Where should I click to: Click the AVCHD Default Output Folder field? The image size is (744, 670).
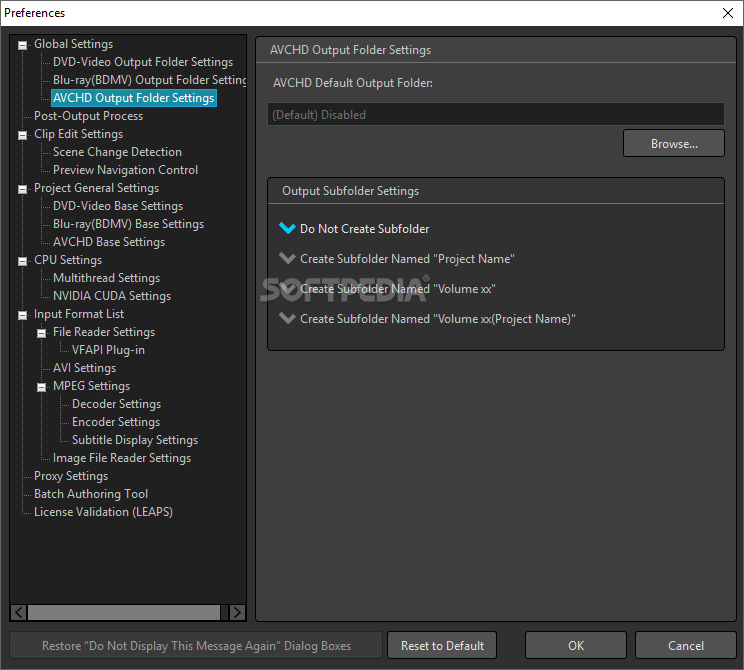(x=496, y=114)
